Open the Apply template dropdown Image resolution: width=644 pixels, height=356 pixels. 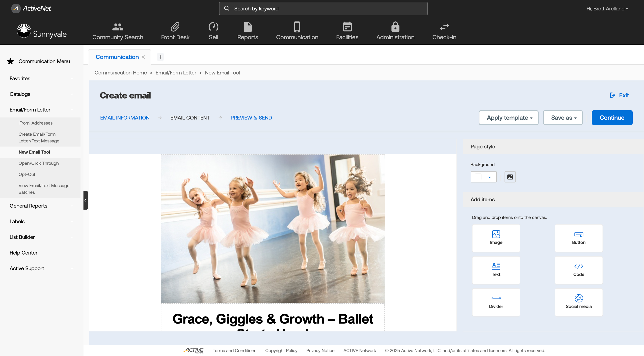point(508,118)
